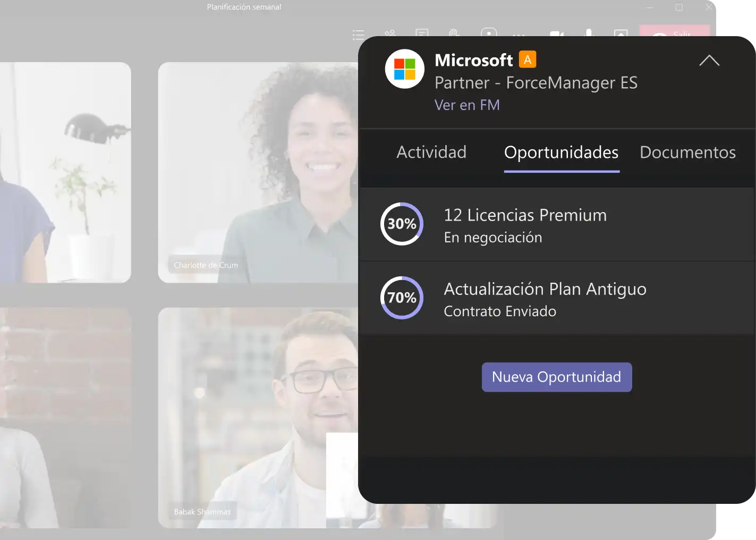The height and width of the screenshot is (540, 756).
Task: Click the Nueva Oportunidad button
Action: click(557, 377)
